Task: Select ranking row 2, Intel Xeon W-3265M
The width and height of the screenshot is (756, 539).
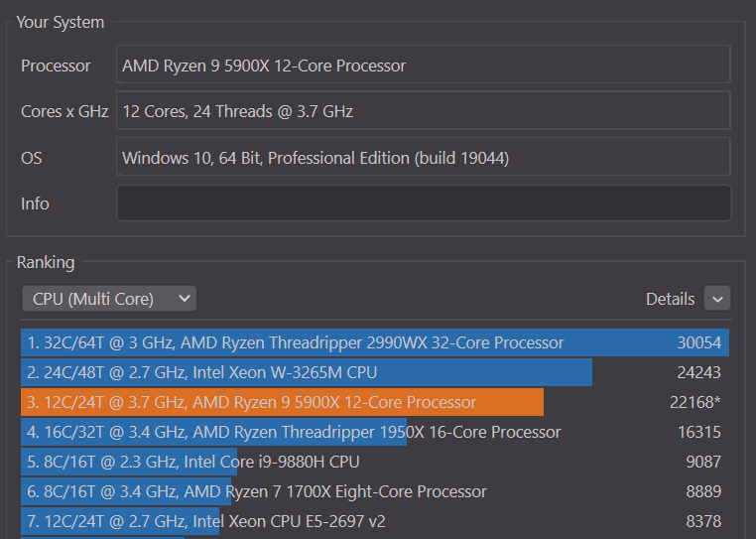Action: [375, 372]
